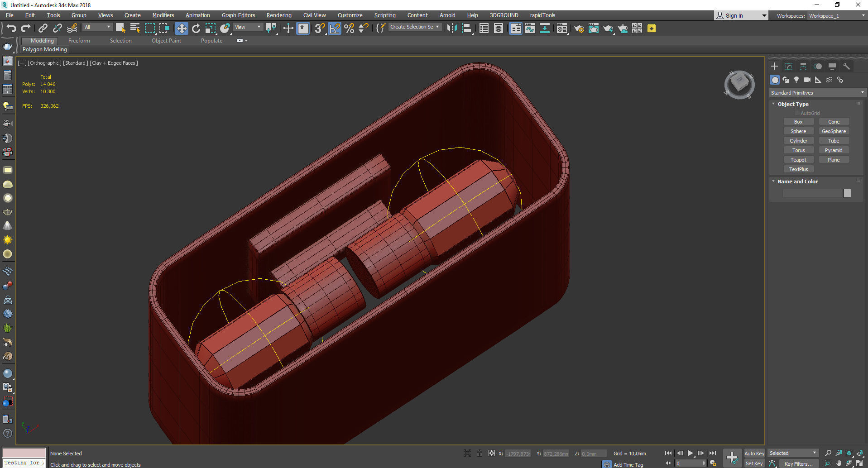Screen dimensions: 868x468
Task: Open the Curve Editor
Action: (530, 29)
